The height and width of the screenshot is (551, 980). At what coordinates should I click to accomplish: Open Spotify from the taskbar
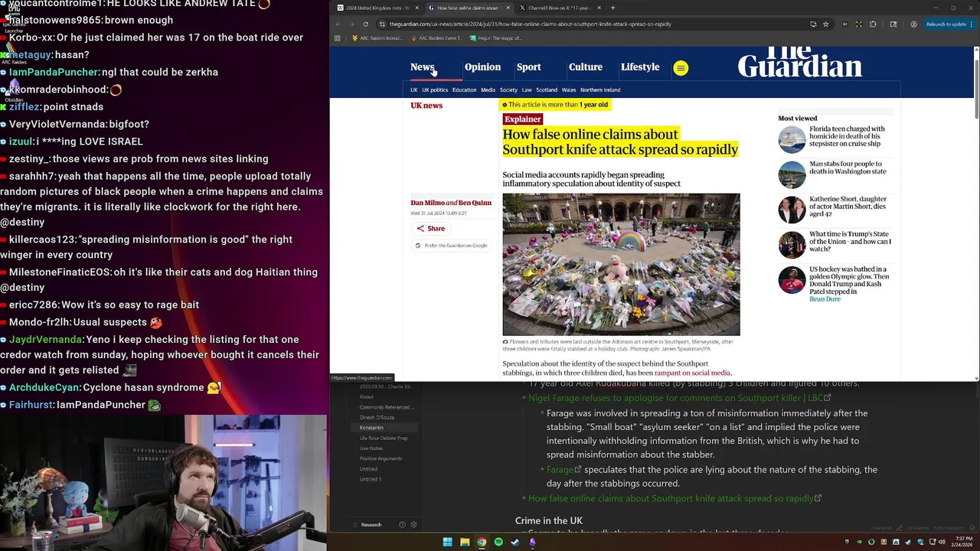(x=498, y=542)
